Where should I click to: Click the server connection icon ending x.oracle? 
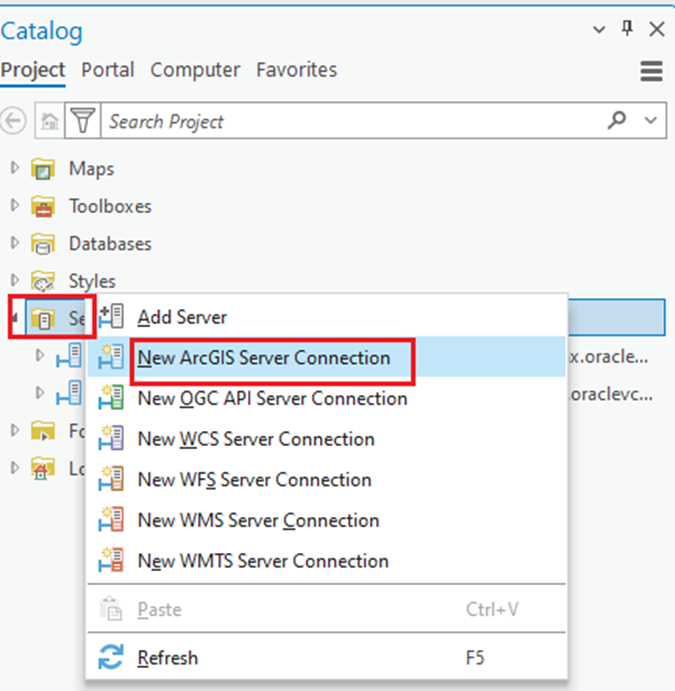[x=69, y=356]
